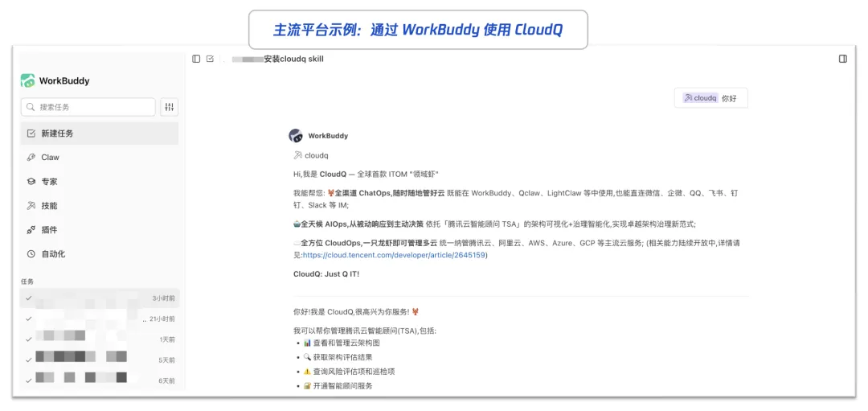Open the 自动化 section
Screen dimensions: 868x411
click(x=100, y=253)
